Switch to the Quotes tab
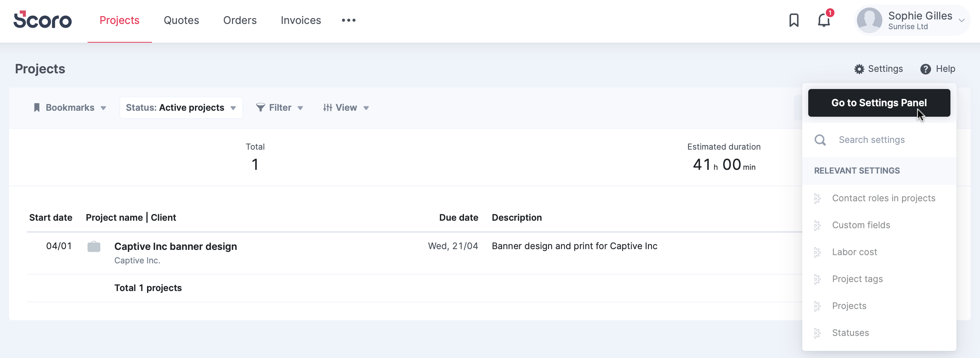Viewport: 980px width, 358px height. tap(181, 20)
